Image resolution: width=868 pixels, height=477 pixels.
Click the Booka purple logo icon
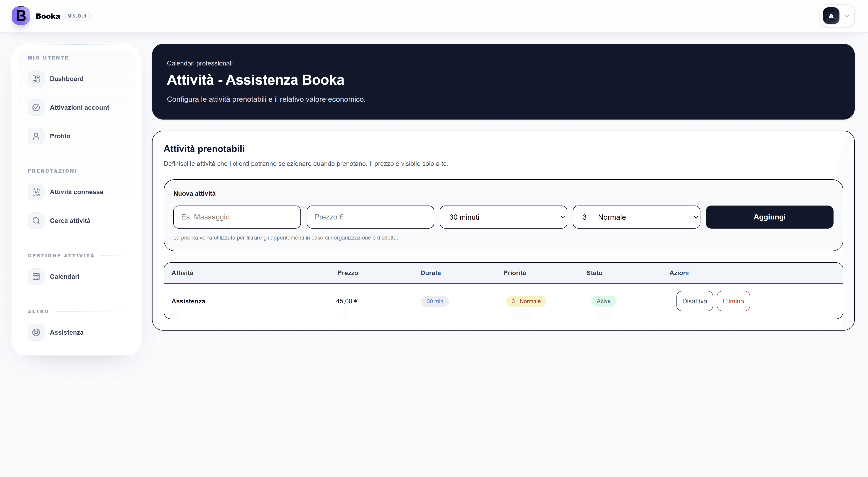pos(21,16)
